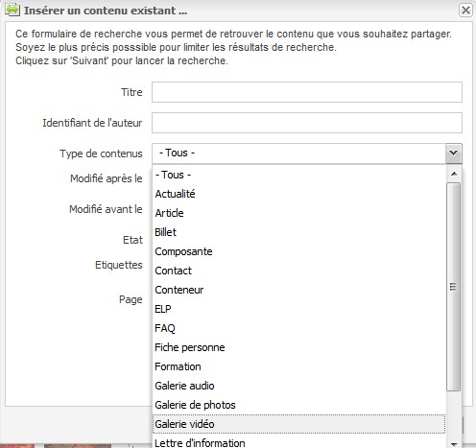Focus the Identifiant de l'auteur field
This screenshot has width=476, height=448.
tap(307, 123)
